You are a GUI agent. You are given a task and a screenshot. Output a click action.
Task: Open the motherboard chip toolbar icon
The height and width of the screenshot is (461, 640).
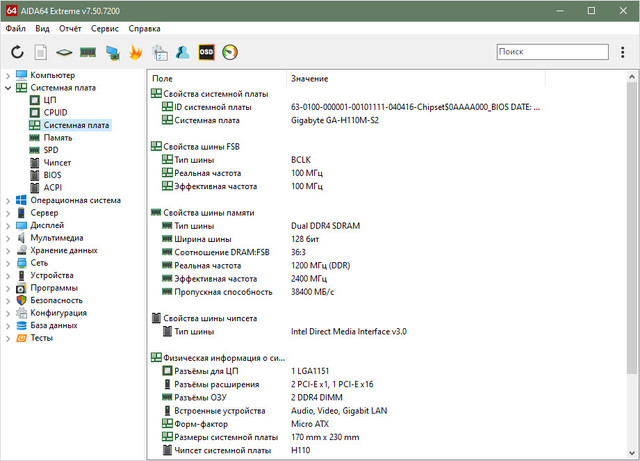coord(64,52)
